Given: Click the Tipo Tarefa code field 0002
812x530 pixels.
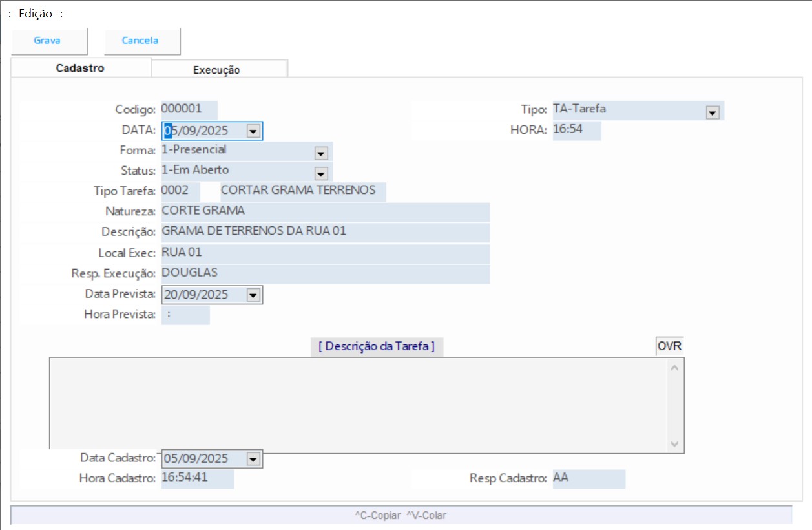Looking at the screenshot, I should (180, 191).
